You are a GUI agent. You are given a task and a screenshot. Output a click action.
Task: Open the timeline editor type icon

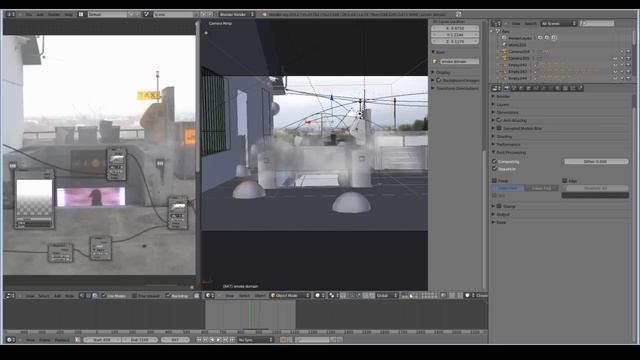[x=10, y=340]
